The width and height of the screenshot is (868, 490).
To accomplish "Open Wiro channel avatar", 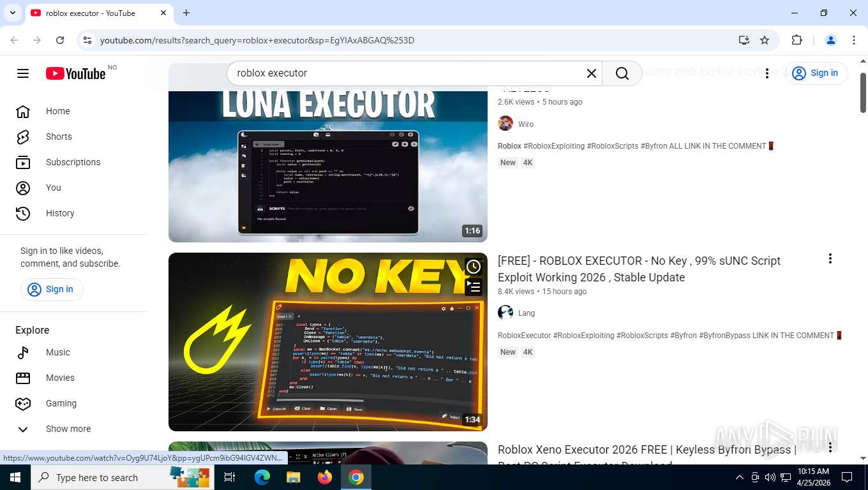I will pyautogui.click(x=505, y=124).
